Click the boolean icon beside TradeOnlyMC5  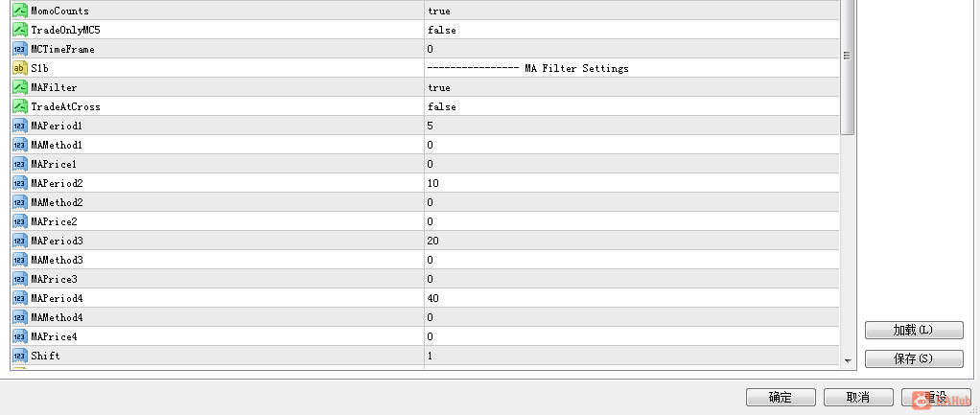pyautogui.click(x=20, y=30)
